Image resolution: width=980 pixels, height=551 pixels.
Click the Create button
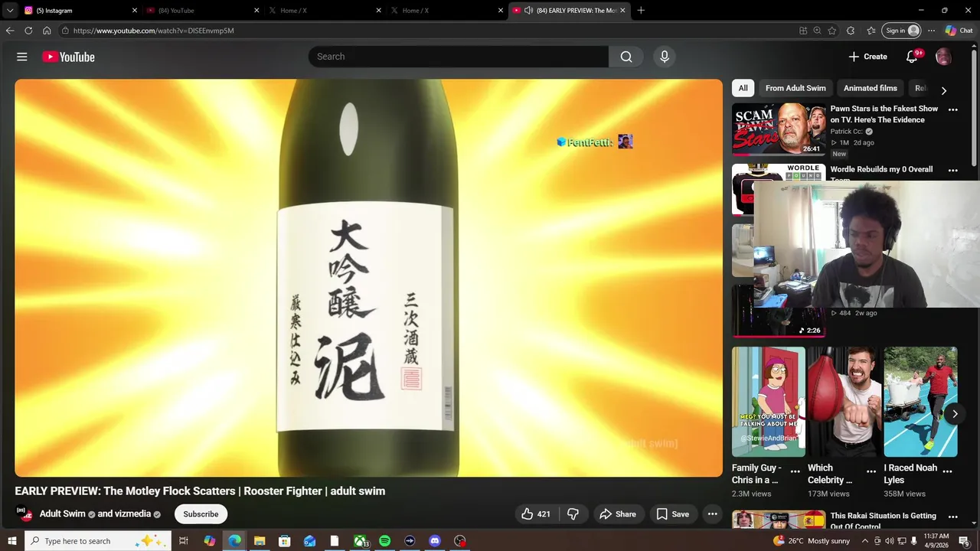point(867,57)
